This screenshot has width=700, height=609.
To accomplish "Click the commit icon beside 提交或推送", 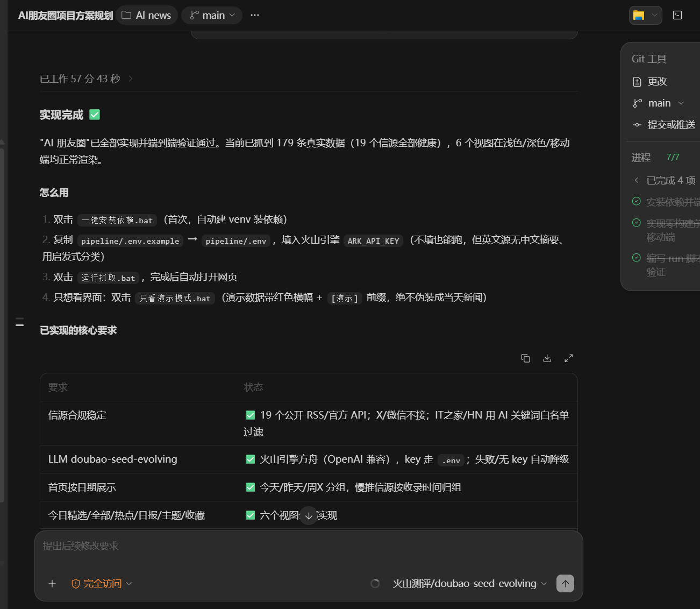I will (x=637, y=125).
